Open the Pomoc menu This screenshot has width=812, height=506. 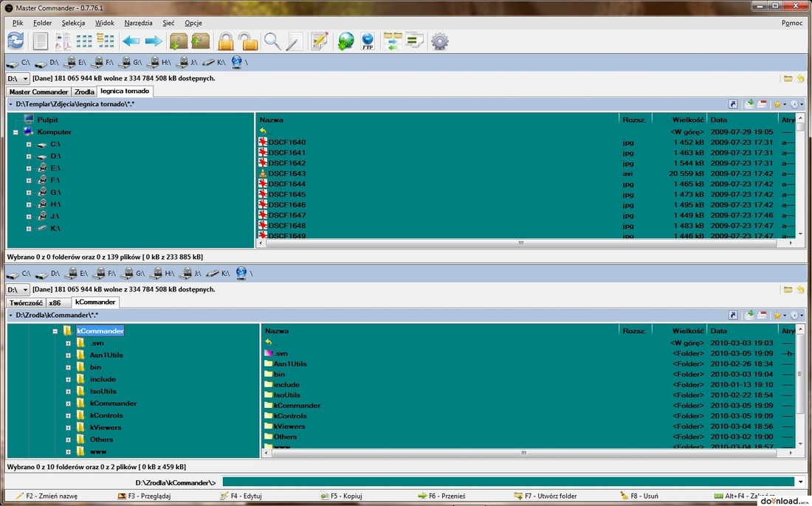coord(792,23)
